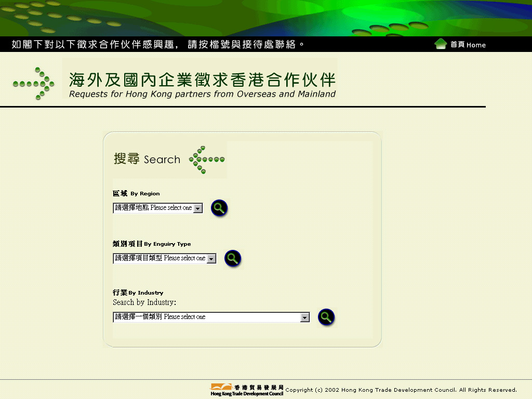The height and width of the screenshot is (399, 532).
Task: Click the 'Search by Industry:' text
Action: click(x=144, y=302)
